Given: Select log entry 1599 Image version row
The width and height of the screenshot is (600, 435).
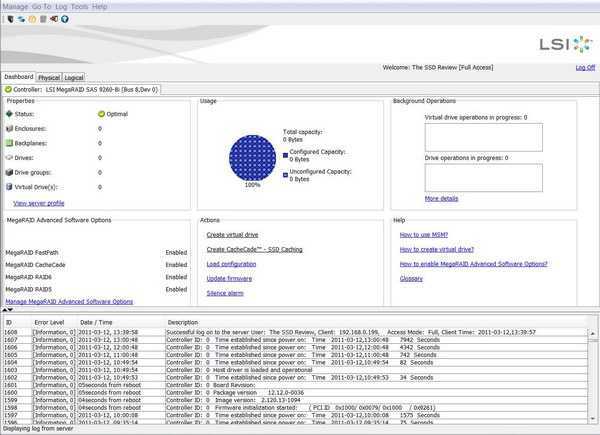Looking at the screenshot, I should pyautogui.click(x=295, y=400).
